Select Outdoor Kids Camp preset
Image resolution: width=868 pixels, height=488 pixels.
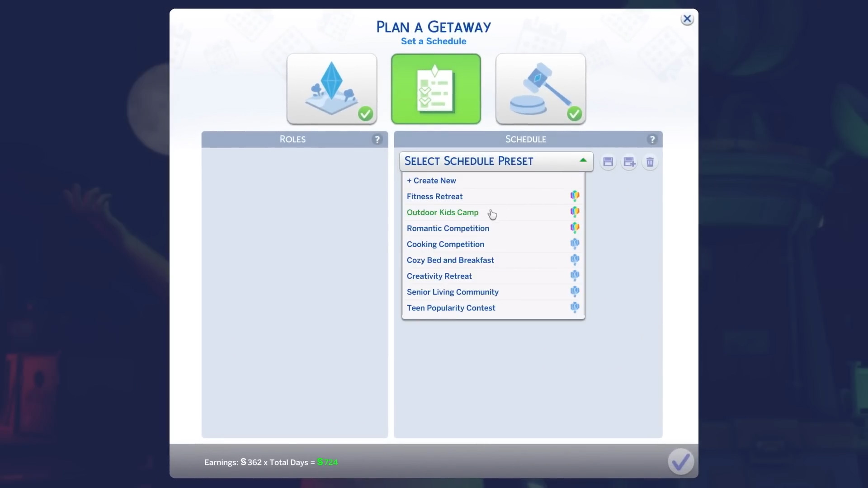point(443,212)
